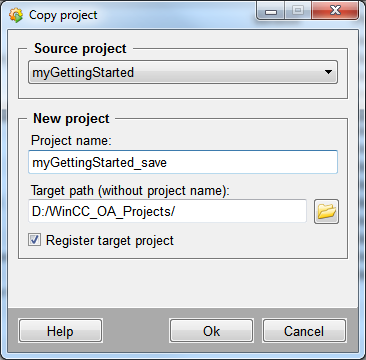Screen dimensions: 366x360
Task: Close the Copy project dialog window
Action: (x=335, y=11)
